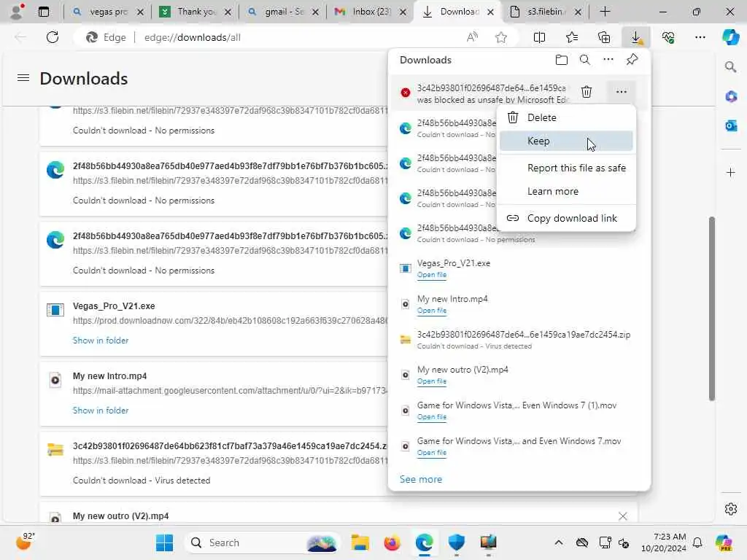Choose Copy download link
The width and height of the screenshot is (747, 560).
(x=566, y=218)
